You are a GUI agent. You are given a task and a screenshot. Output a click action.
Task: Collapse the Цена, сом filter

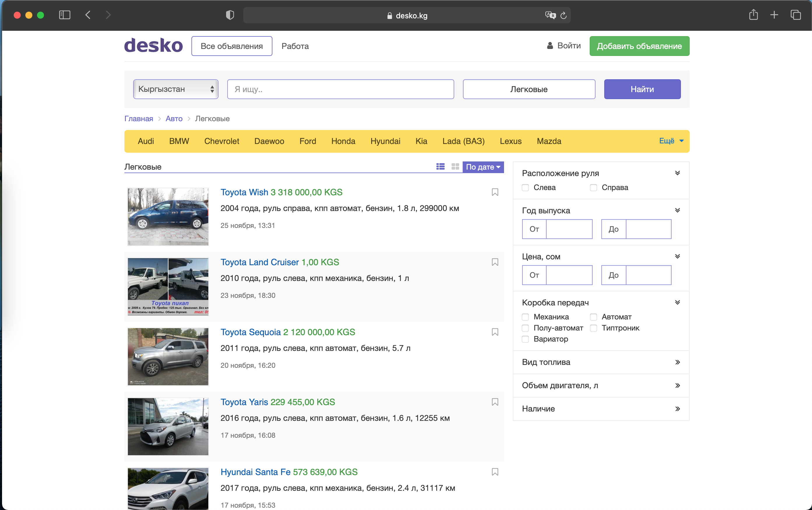(x=677, y=256)
